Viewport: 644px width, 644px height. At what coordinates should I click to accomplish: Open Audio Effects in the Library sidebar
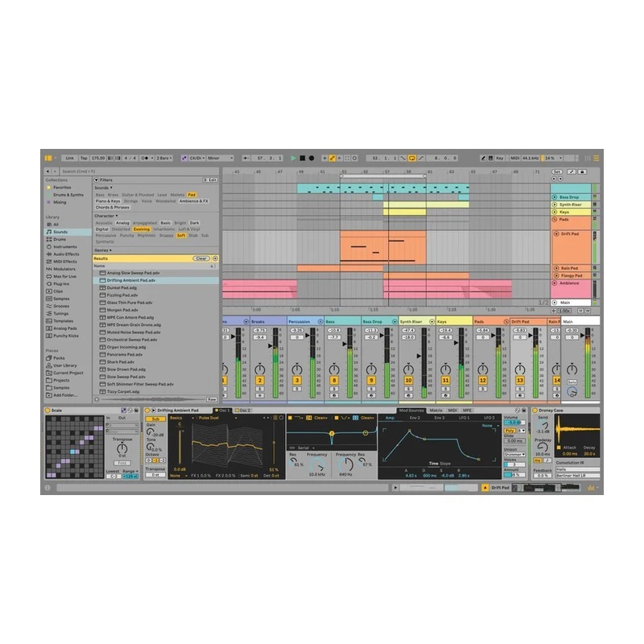tap(66, 254)
